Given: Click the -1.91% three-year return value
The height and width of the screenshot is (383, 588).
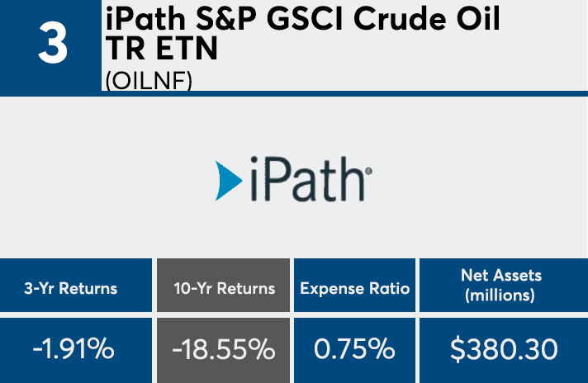Looking at the screenshot, I should (75, 349).
